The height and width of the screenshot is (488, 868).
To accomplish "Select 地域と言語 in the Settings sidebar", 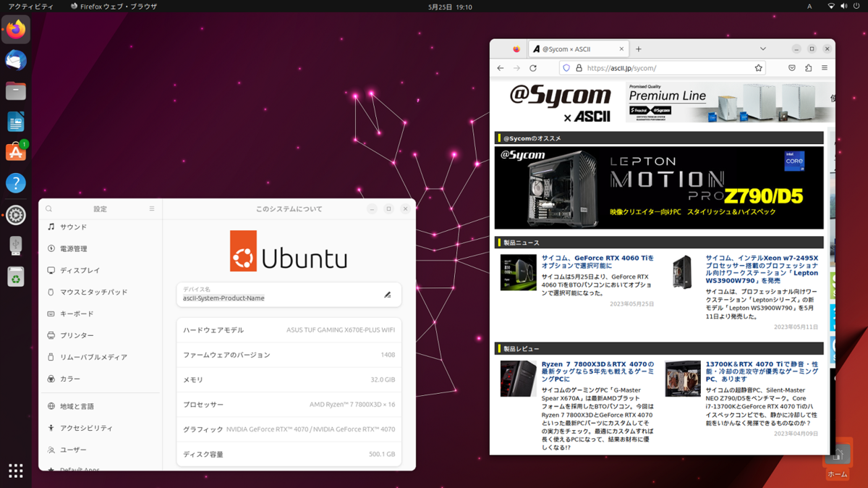I will coord(101,406).
